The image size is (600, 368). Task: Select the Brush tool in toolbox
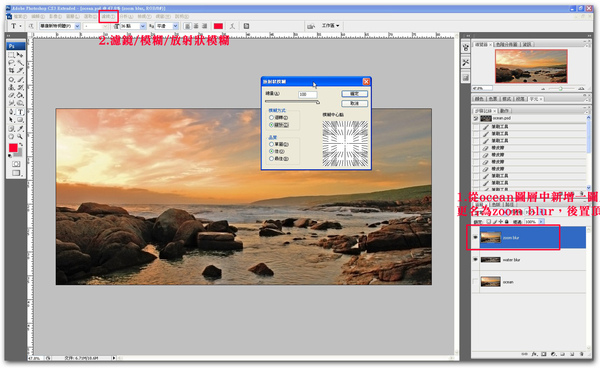pos(20,79)
